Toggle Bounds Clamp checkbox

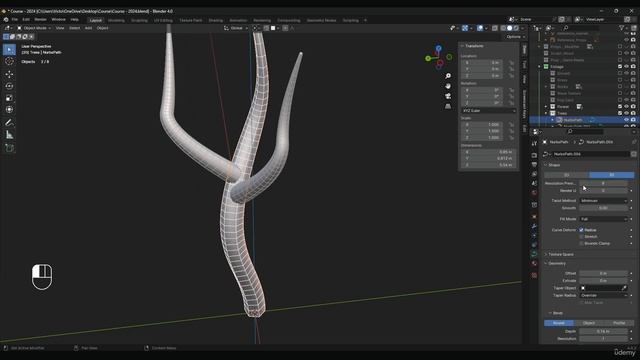point(582,244)
